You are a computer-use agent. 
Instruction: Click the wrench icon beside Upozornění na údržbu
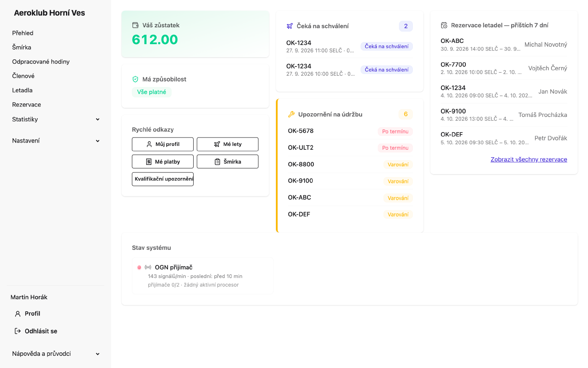click(291, 114)
